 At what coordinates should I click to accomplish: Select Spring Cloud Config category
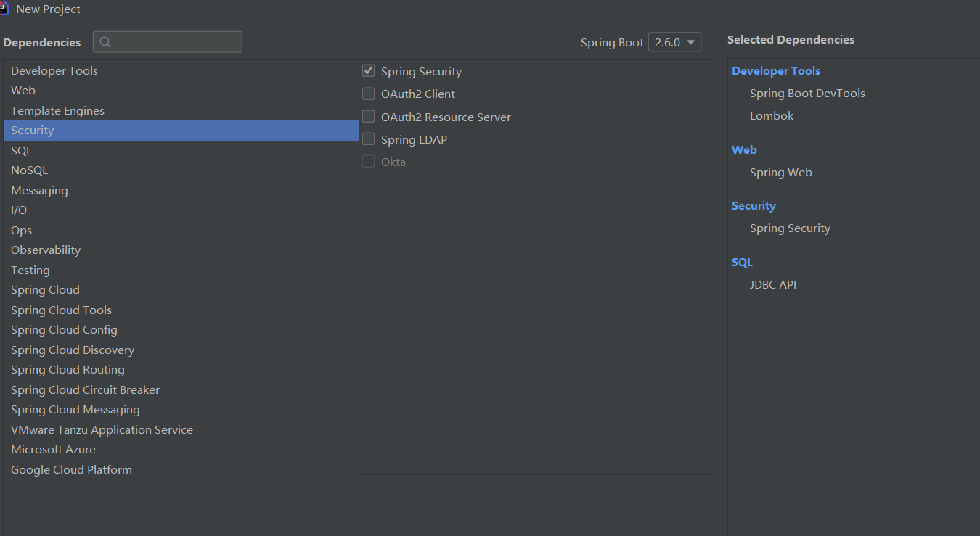(x=181, y=330)
